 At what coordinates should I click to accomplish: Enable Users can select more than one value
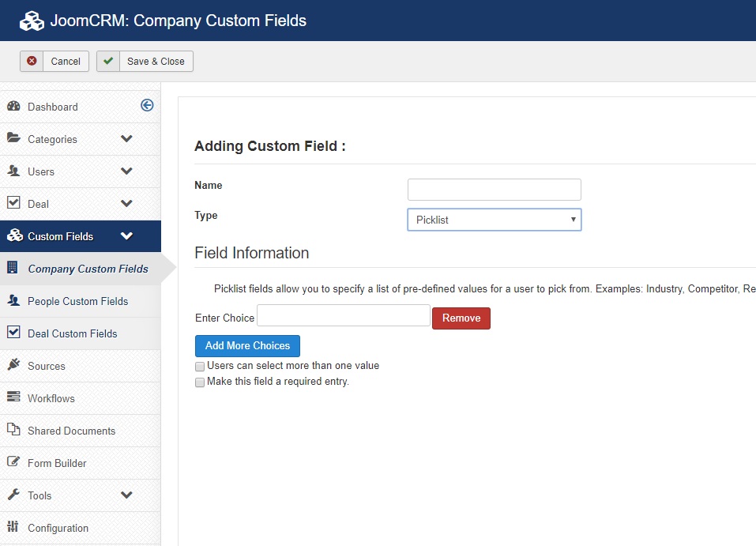pos(200,367)
